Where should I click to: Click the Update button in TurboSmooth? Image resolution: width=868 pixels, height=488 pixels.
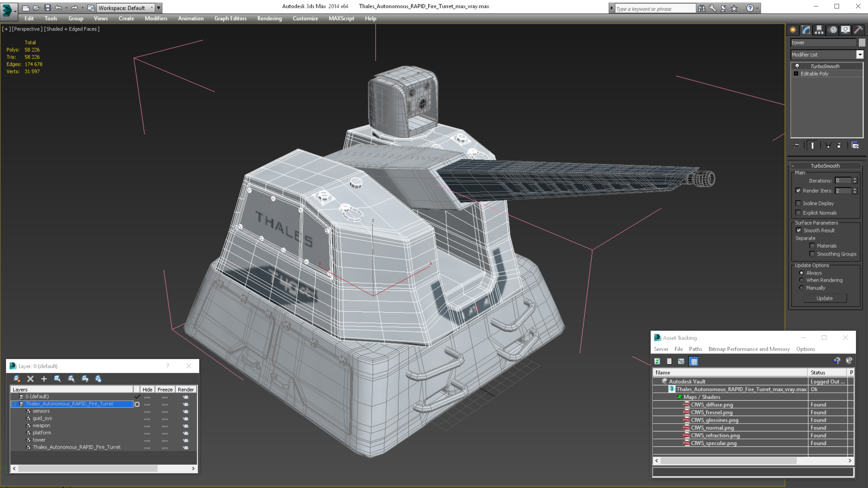coord(825,299)
